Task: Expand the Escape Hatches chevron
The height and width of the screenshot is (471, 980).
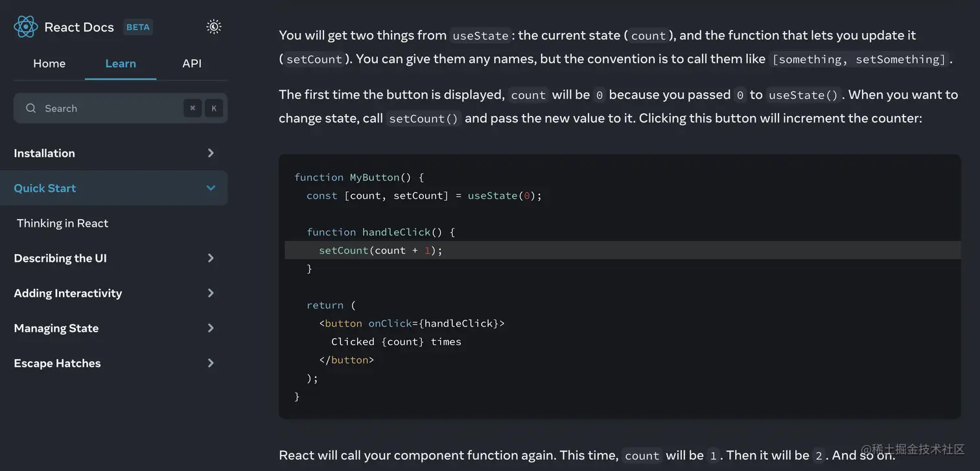Action: 211,363
